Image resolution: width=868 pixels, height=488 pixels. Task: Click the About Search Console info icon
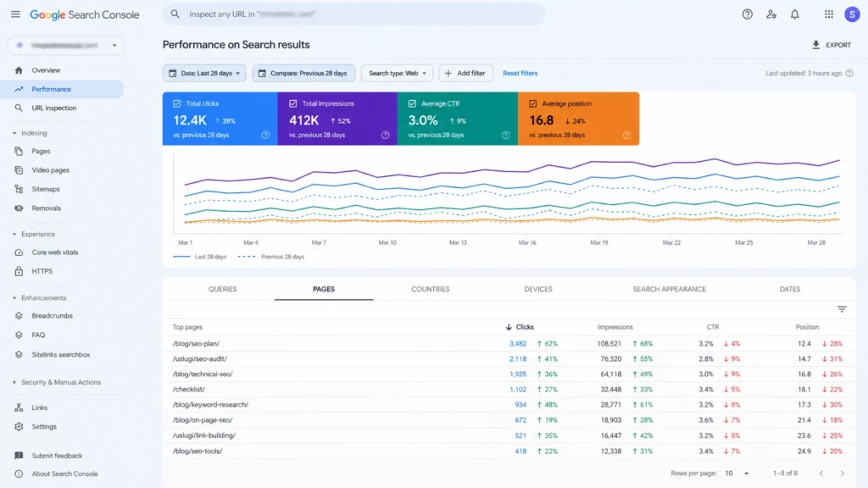(19, 474)
